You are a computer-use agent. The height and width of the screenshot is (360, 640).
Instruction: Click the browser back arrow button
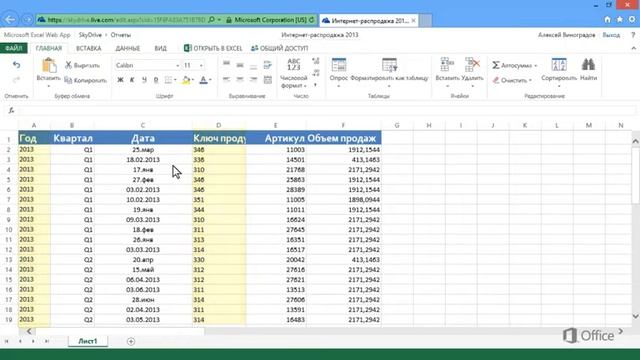pyautogui.click(x=10, y=19)
